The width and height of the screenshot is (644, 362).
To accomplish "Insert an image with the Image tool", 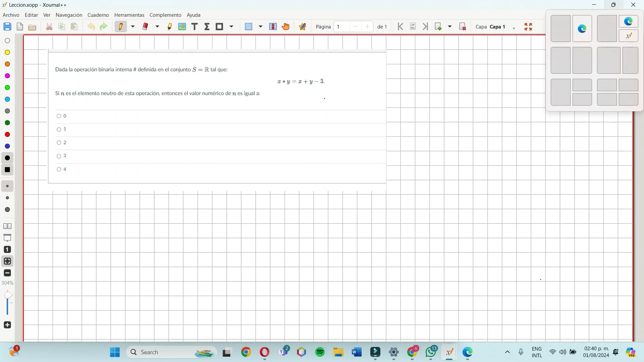I will coord(182,27).
